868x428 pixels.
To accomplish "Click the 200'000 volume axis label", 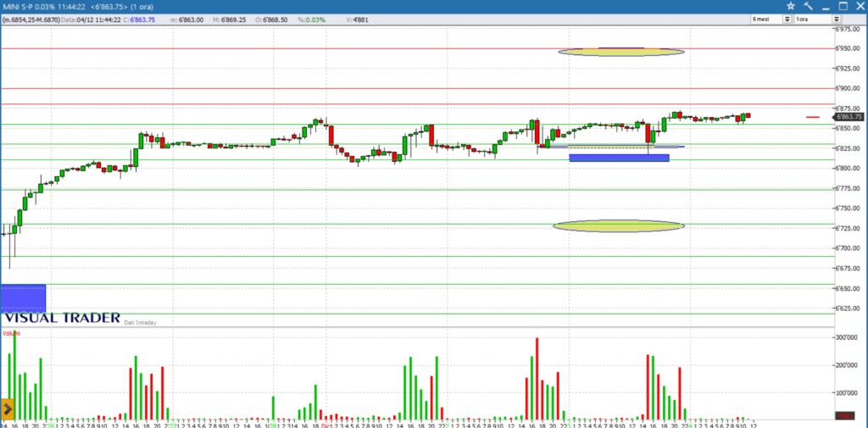I will pyautogui.click(x=845, y=365).
